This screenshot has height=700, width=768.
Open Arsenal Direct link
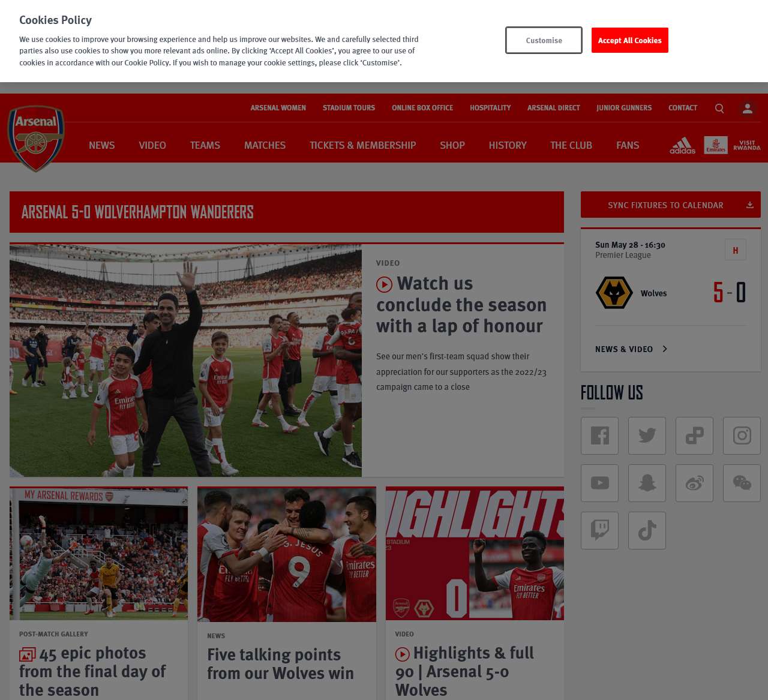tap(554, 108)
